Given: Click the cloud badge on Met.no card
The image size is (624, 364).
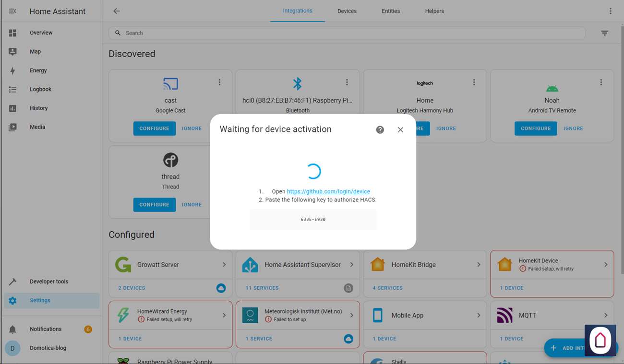Looking at the screenshot, I should [348, 339].
